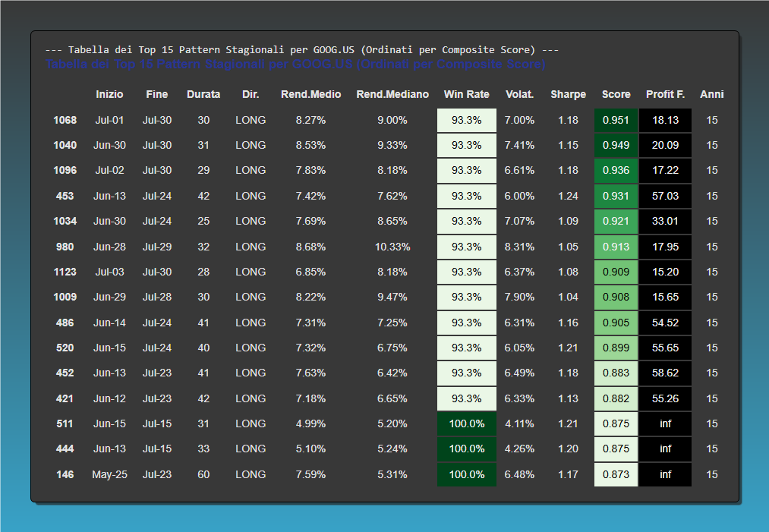Select row index 453

[65, 196]
